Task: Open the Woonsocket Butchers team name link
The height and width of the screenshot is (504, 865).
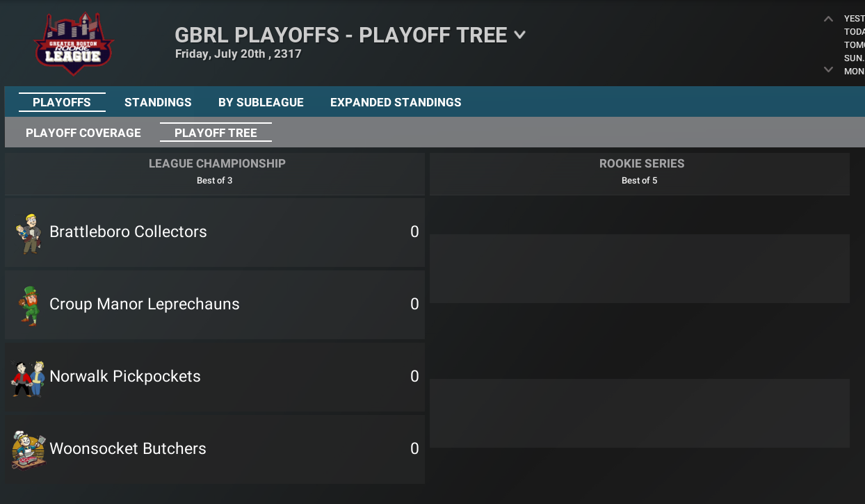Action: [x=128, y=449]
